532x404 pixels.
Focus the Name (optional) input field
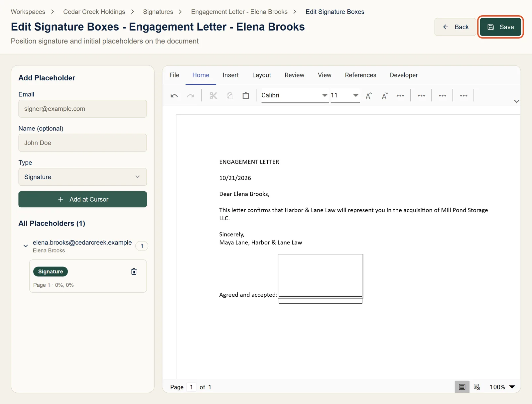pyautogui.click(x=82, y=143)
